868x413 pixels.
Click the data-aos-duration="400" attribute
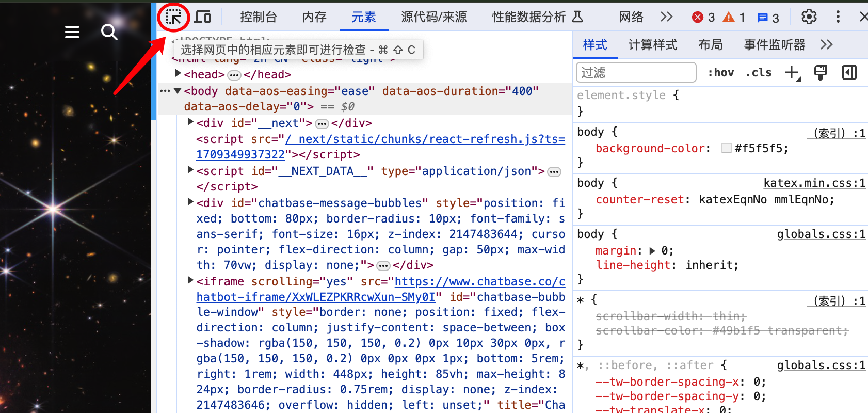pyautogui.click(x=460, y=91)
